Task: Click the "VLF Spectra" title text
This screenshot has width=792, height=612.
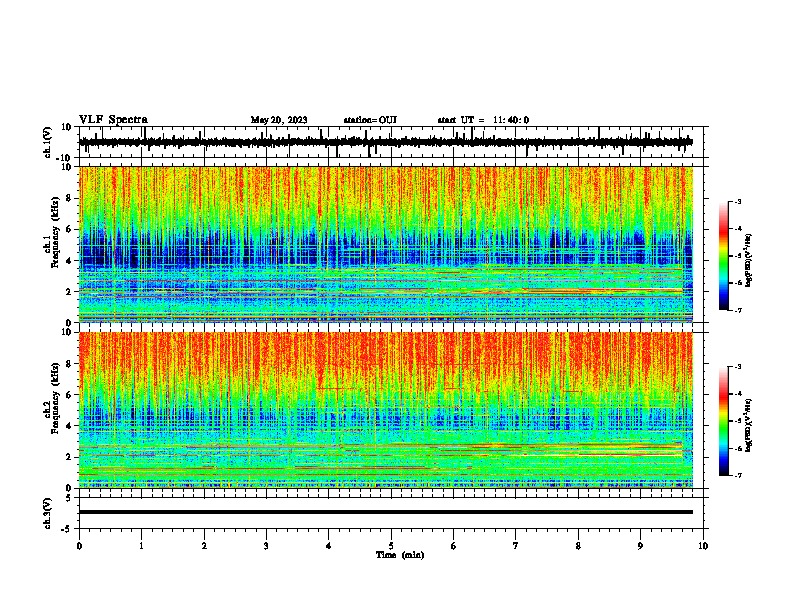Action: 113,120
